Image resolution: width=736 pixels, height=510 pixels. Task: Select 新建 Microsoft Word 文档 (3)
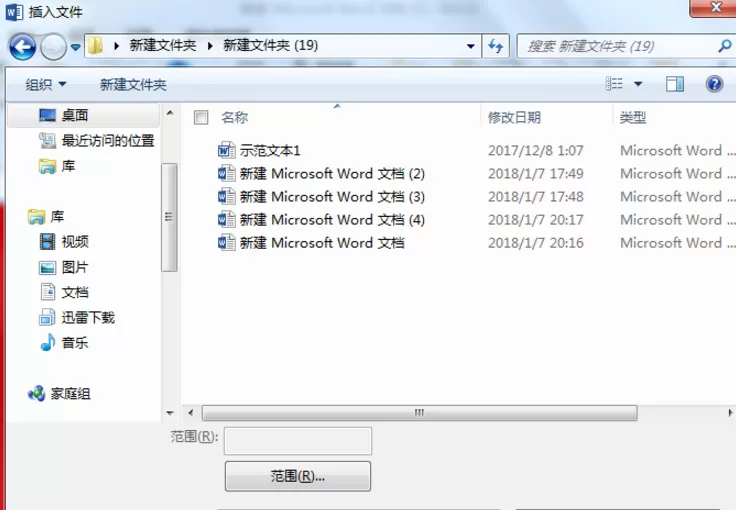332,197
